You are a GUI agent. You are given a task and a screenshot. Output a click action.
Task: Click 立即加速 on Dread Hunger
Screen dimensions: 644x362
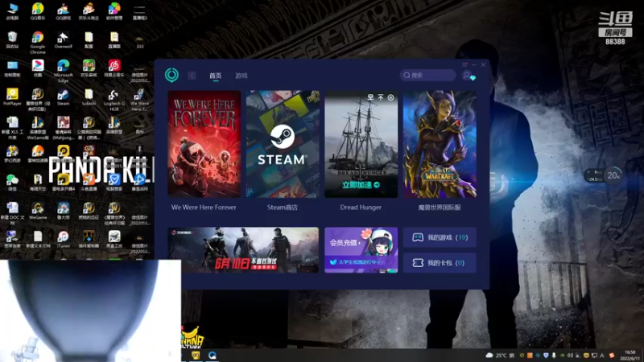pos(361,185)
